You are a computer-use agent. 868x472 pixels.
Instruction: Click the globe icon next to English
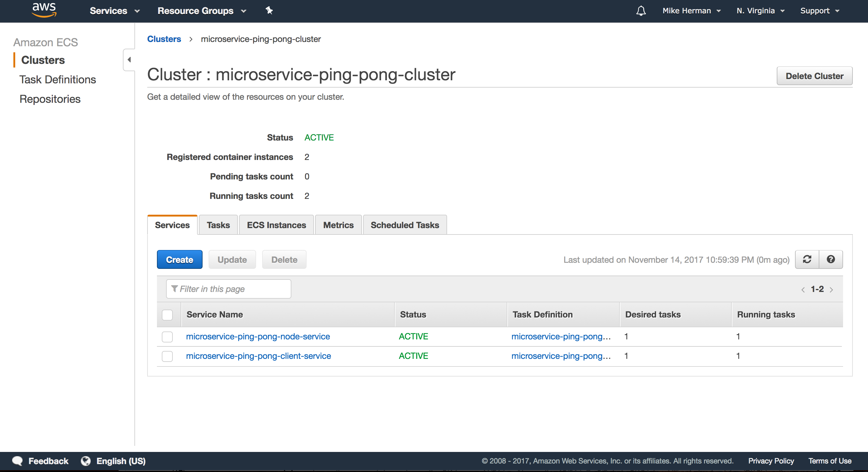pos(86,461)
